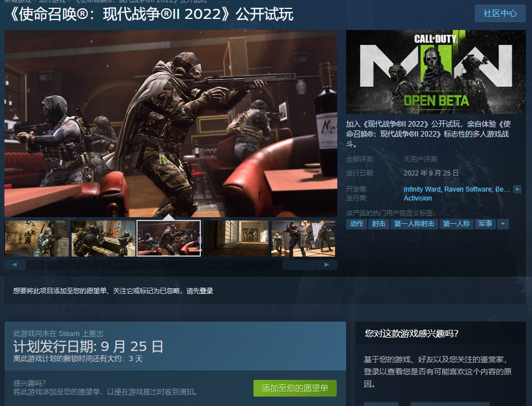This screenshot has height=406, width=532.
Task: Click the left arrow of the screenshot carousel
Action: tap(15, 265)
